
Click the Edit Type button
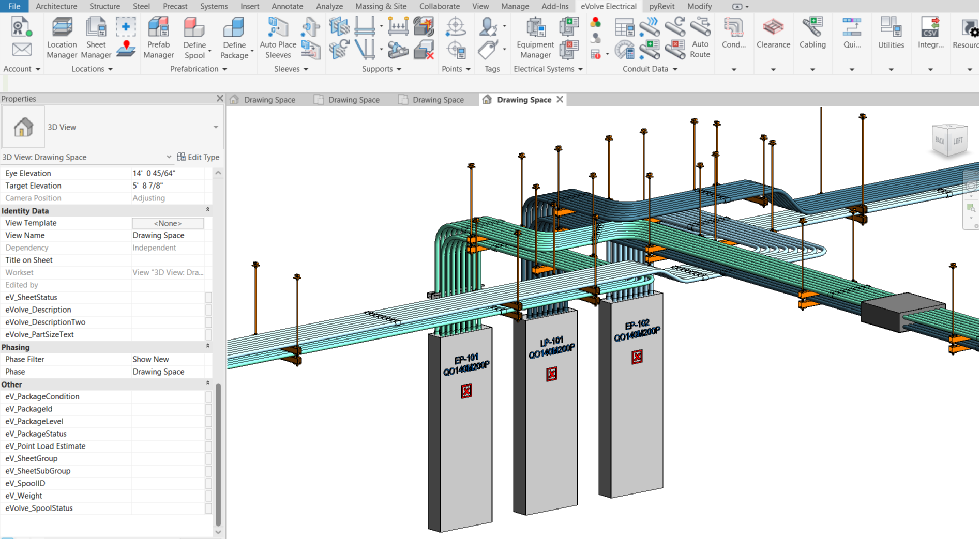(198, 157)
